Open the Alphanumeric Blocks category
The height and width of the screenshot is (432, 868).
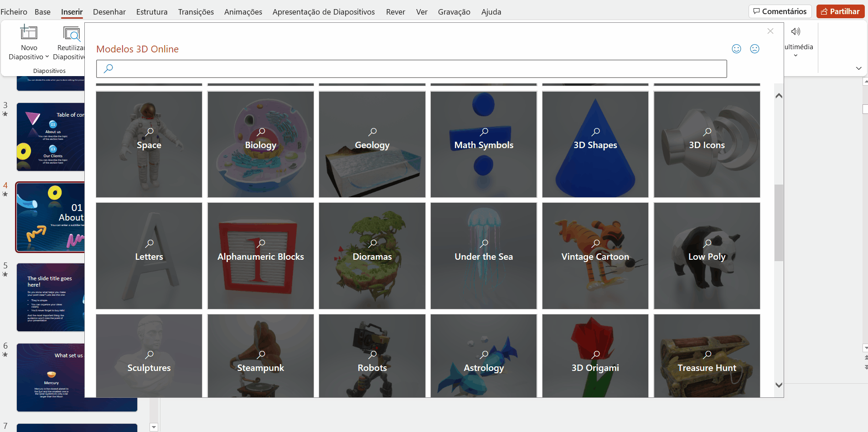[261, 256]
